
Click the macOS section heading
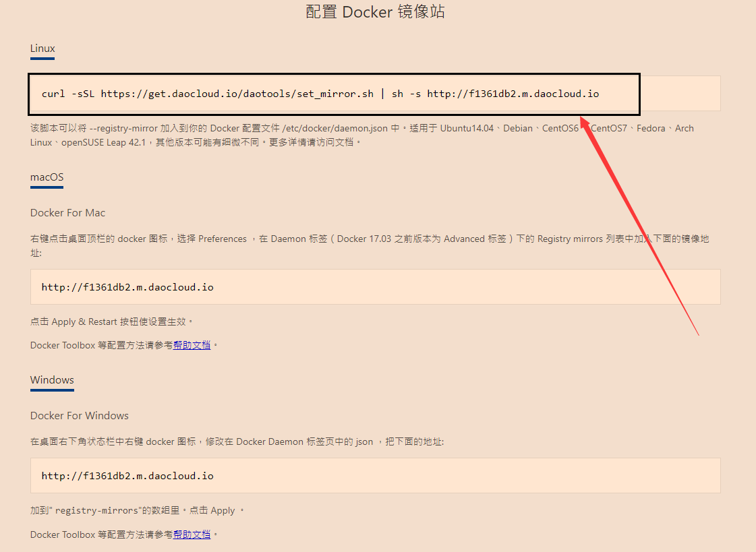pyautogui.click(x=47, y=177)
